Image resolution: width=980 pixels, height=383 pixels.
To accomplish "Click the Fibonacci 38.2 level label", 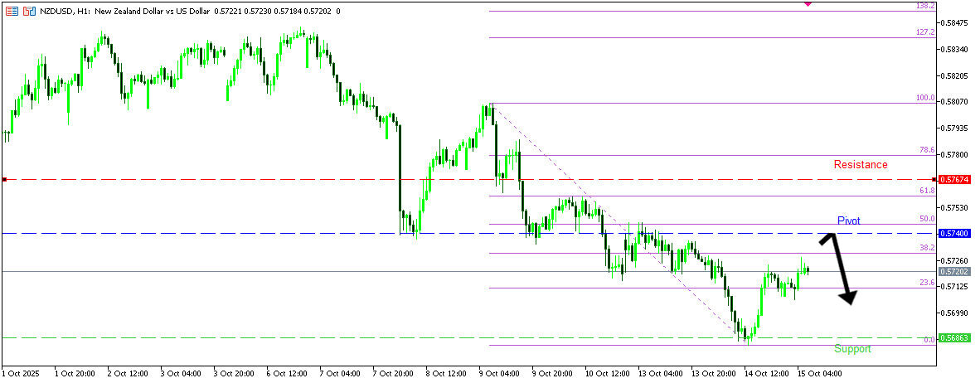I will [927, 248].
